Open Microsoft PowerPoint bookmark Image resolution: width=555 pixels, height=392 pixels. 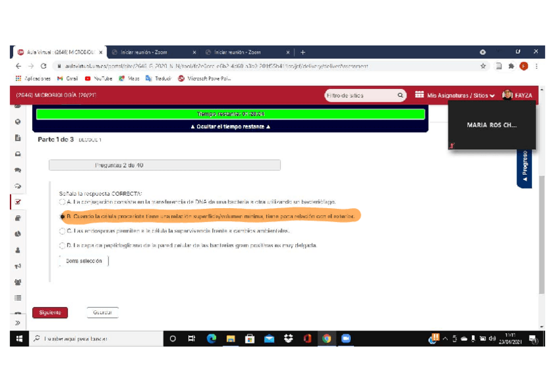coord(204,79)
